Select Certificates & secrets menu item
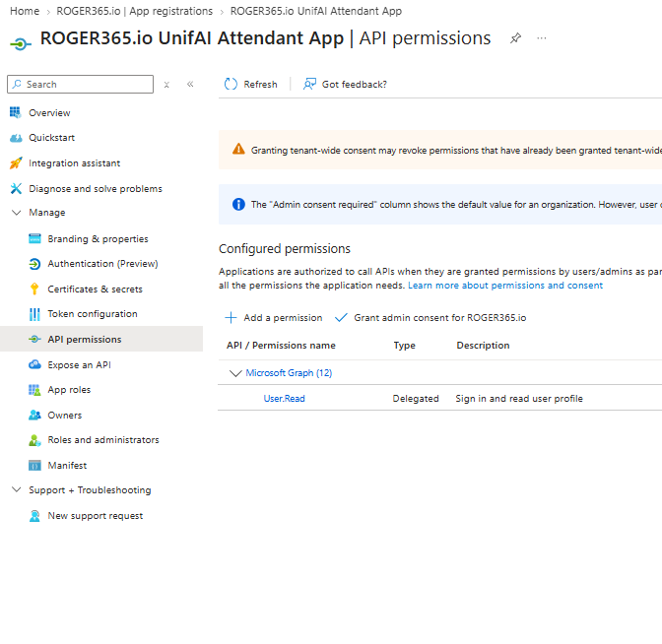The width and height of the screenshot is (662, 644). tap(95, 290)
